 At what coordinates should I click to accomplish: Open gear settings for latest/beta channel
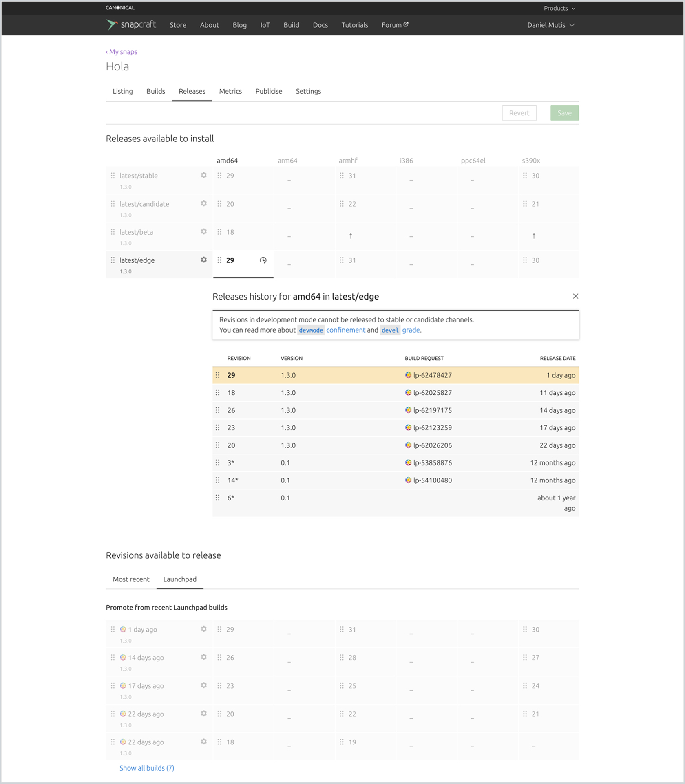pyautogui.click(x=204, y=231)
